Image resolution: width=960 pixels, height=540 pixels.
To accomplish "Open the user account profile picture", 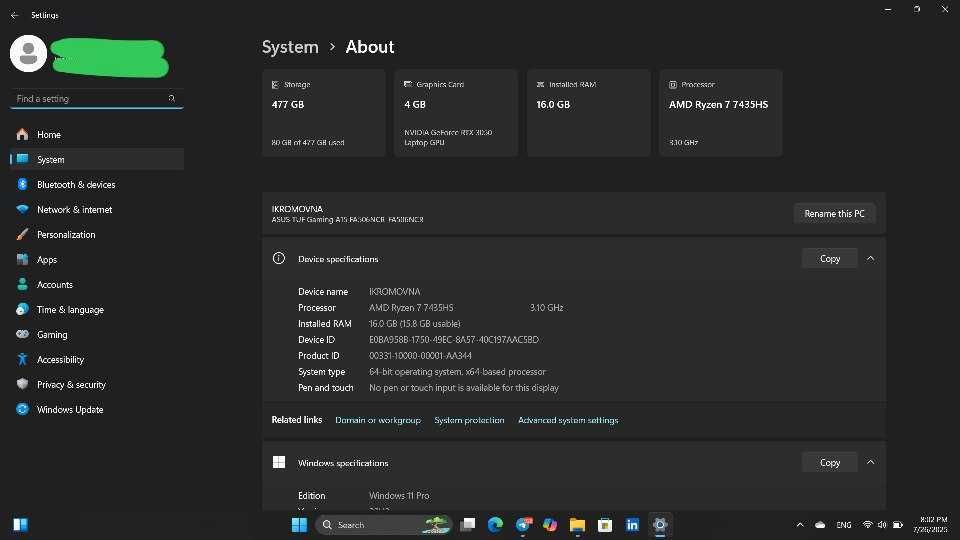I will coord(28,53).
